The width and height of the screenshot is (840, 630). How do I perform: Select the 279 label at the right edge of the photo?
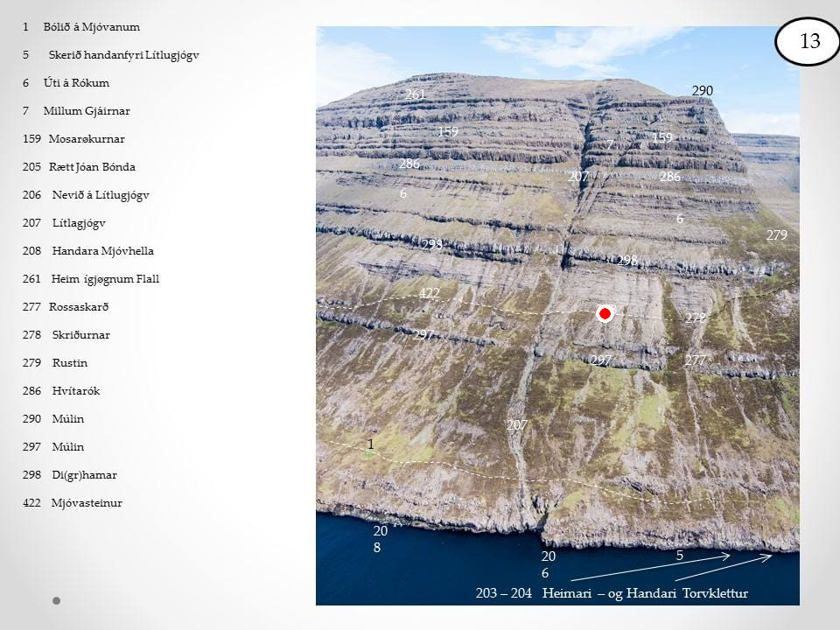click(776, 235)
